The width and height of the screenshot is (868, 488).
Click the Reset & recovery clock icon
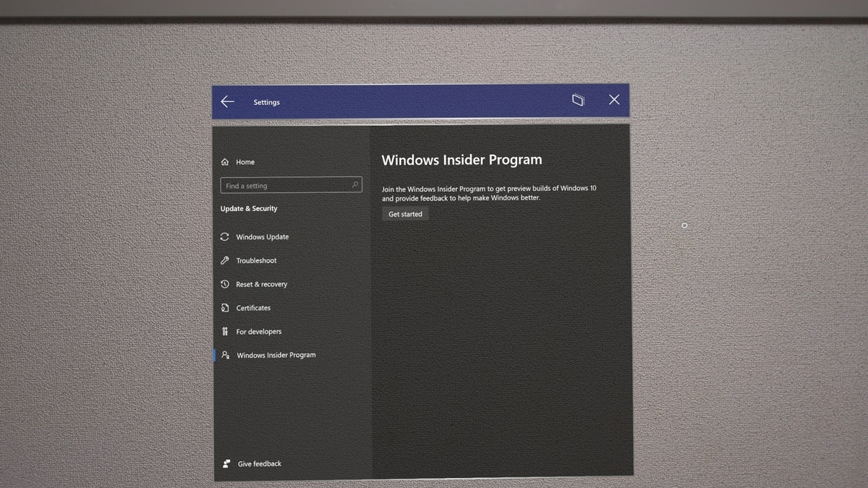(x=225, y=284)
